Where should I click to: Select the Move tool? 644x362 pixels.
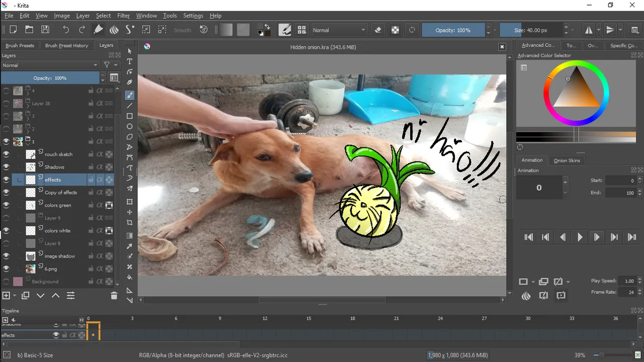[x=129, y=212]
